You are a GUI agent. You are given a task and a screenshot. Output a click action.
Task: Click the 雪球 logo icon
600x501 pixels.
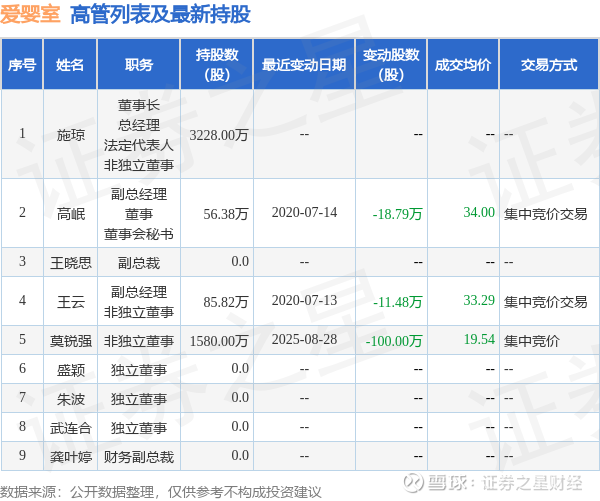coord(413,482)
